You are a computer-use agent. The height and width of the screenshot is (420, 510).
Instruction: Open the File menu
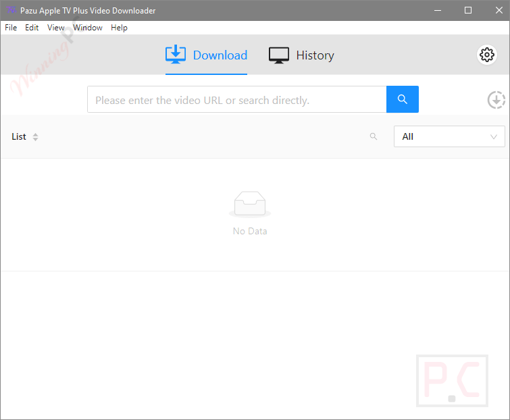click(11, 28)
